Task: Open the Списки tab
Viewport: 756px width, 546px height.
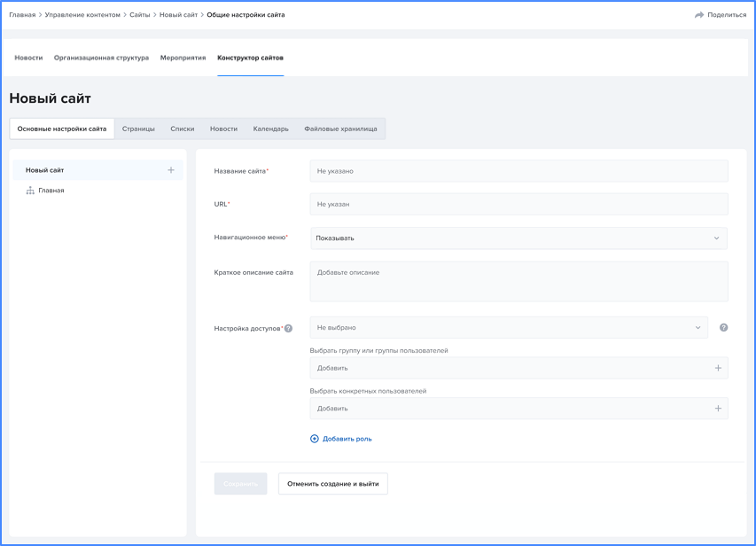Action: click(x=183, y=129)
